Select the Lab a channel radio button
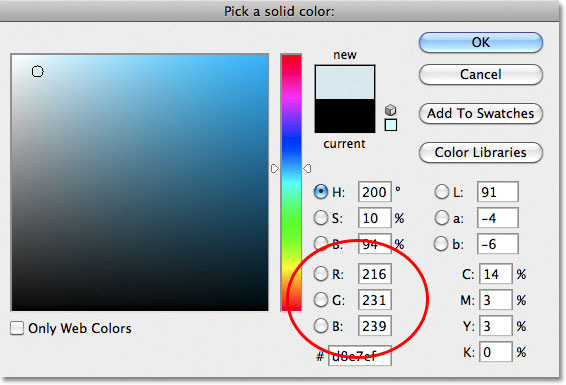566x385 pixels. coord(441,218)
